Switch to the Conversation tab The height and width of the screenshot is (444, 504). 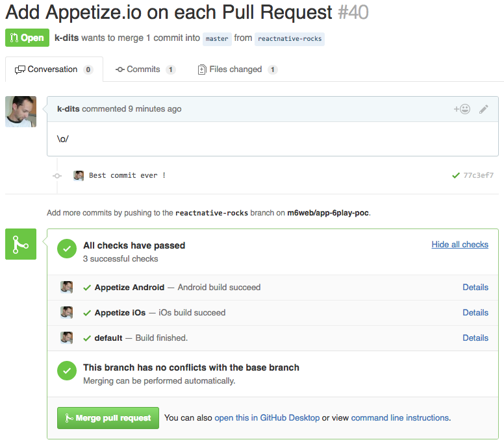[54, 69]
